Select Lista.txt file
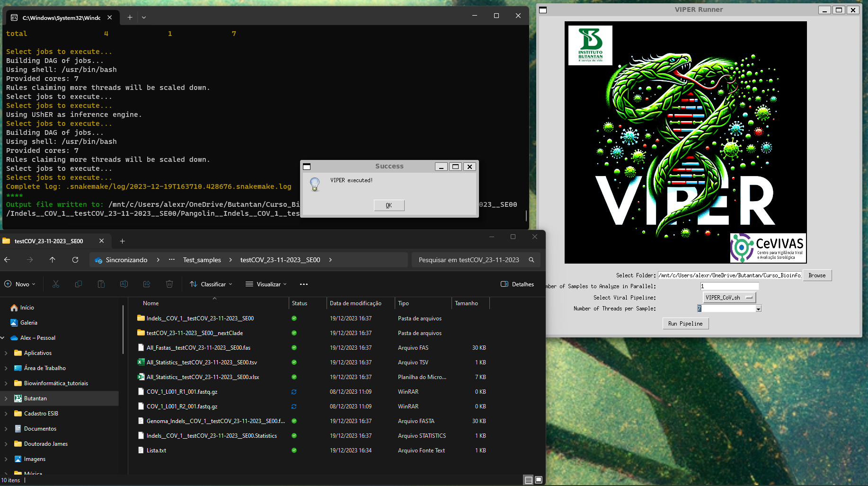 pyautogui.click(x=312, y=451)
